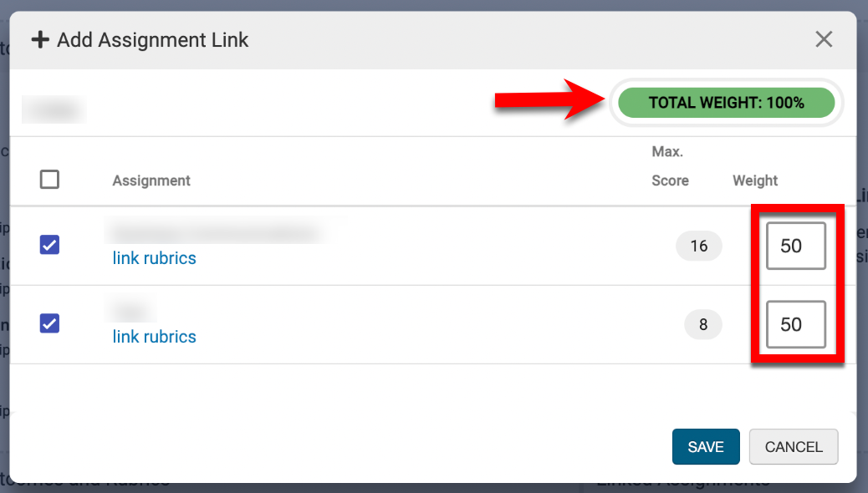Click the max score badge showing 8
This screenshot has height=493, width=868.
point(702,324)
